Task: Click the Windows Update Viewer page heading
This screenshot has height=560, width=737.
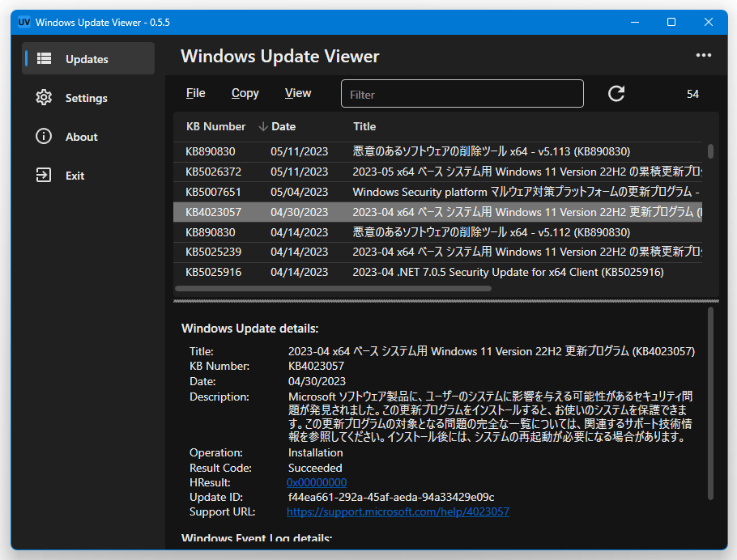Action: [279, 57]
